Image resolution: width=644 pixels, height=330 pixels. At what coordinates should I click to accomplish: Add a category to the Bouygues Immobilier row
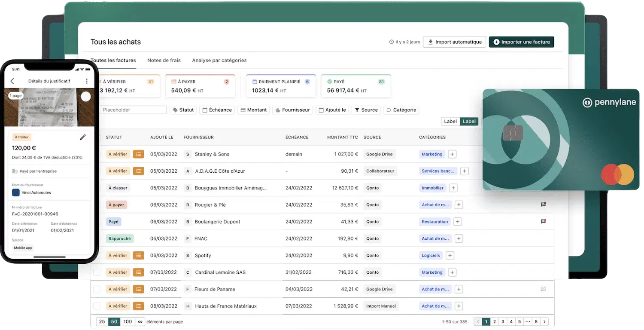tap(453, 188)
